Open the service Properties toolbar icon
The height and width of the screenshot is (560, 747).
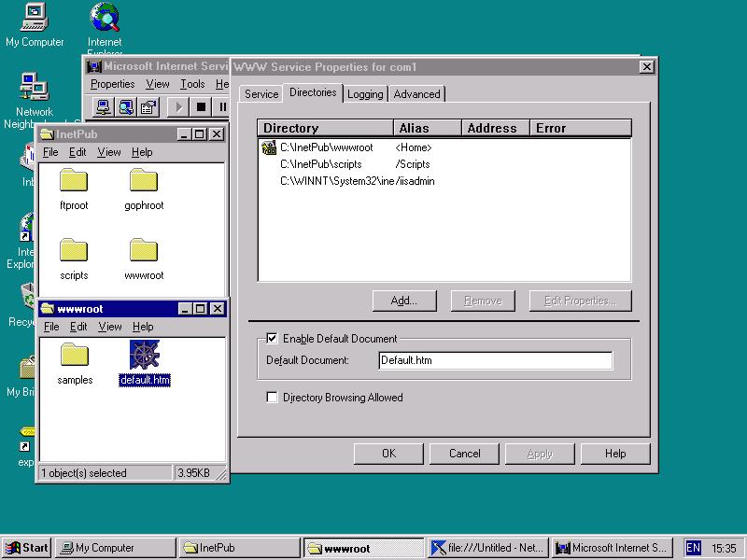(148, 107)
